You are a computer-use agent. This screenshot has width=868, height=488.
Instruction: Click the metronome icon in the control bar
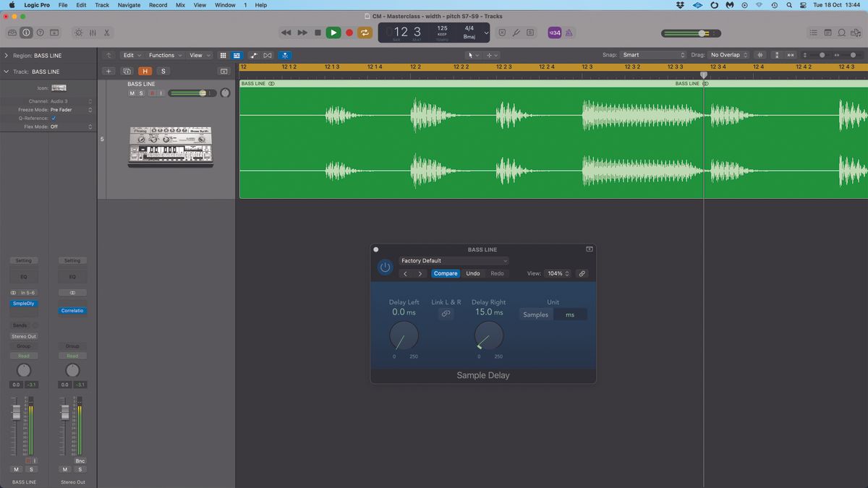[x=569, y=33]
